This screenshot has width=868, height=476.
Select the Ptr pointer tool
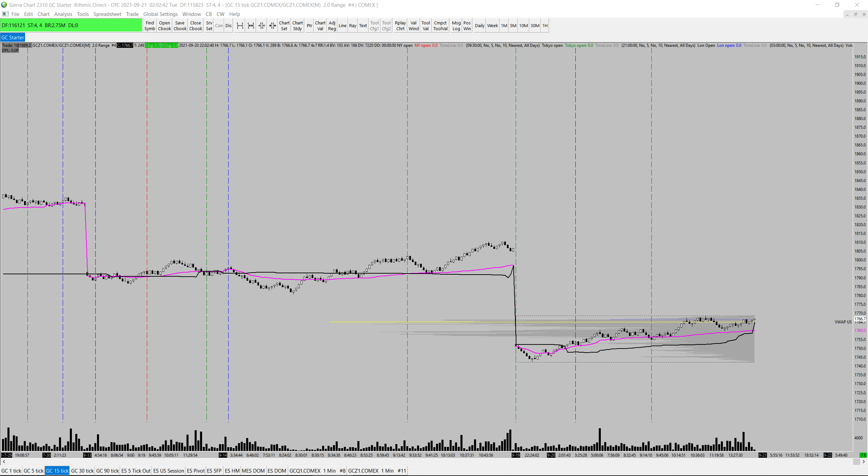[309, 26]
